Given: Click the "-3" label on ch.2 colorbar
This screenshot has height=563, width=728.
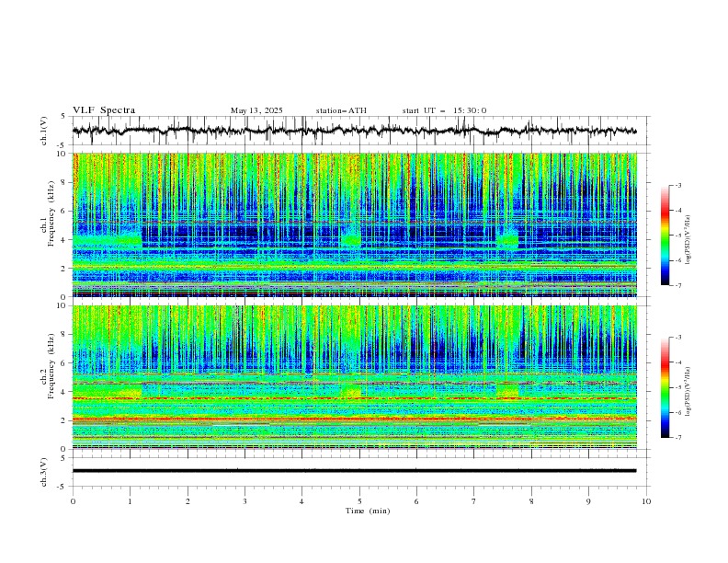Looking at the screenshot, I should click(677, 338).
